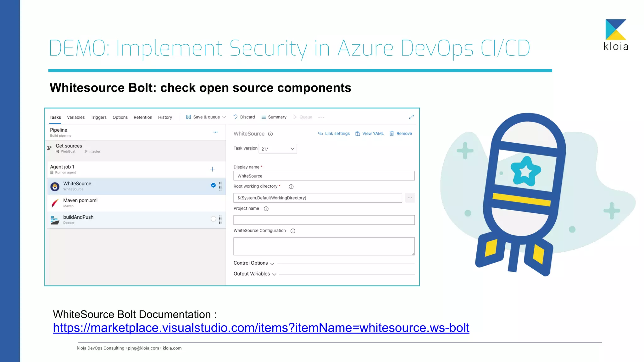644x362 pixels.
Task: Open the Variables tab
Action: pyautogui.click(x=76, y=117)
